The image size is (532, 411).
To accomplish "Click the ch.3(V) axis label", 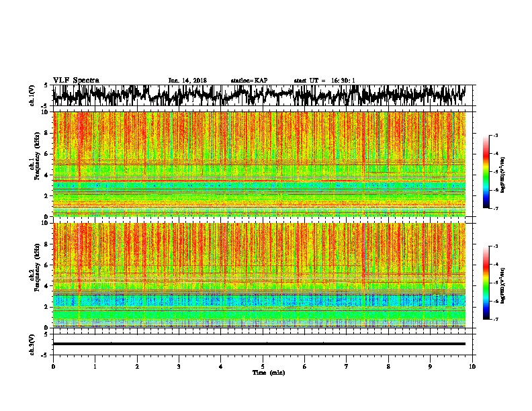I will [x=32, y=345].
